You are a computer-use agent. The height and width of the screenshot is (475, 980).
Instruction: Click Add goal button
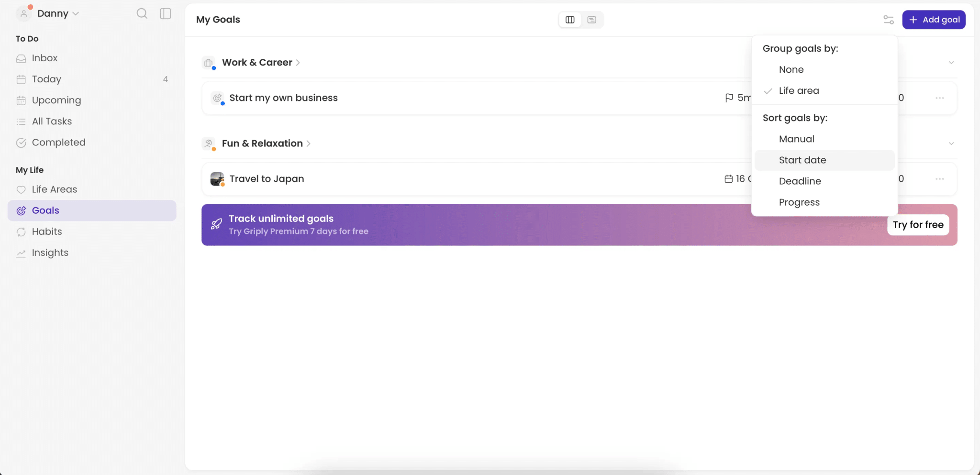(934, 20)
